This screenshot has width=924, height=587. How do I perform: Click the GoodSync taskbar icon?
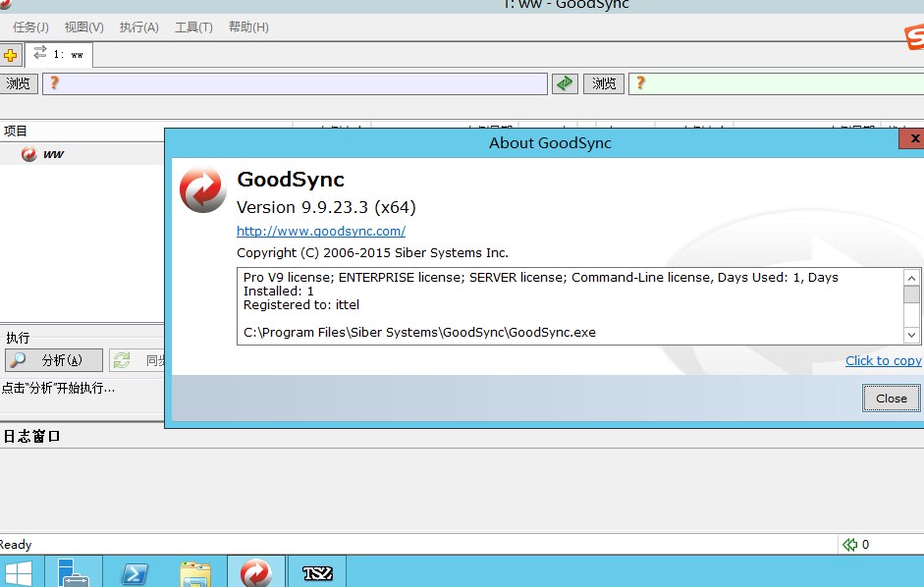256,571
